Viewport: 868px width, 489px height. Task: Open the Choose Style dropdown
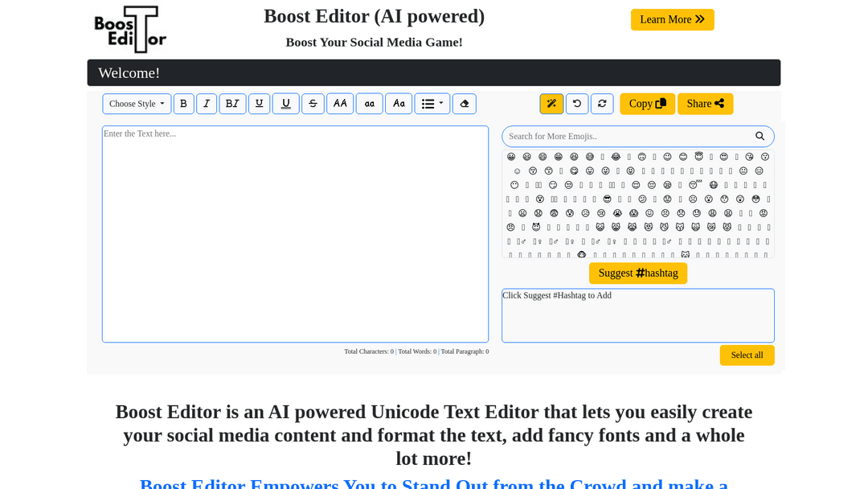coord(137,104)
